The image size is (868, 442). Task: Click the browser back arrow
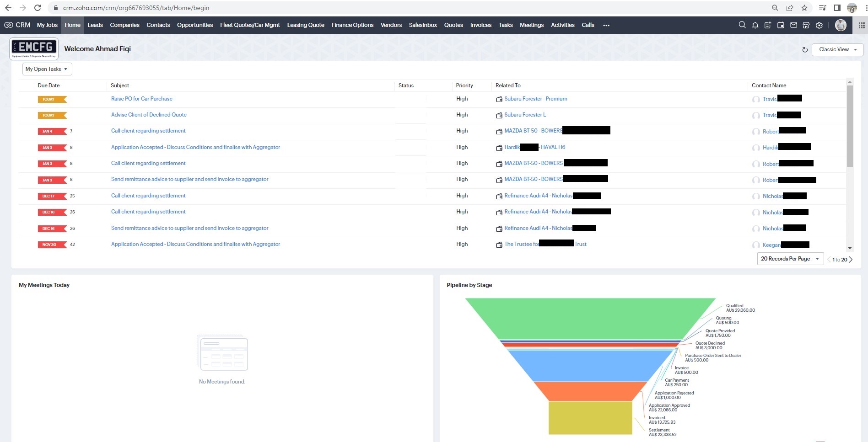point(8,8)
